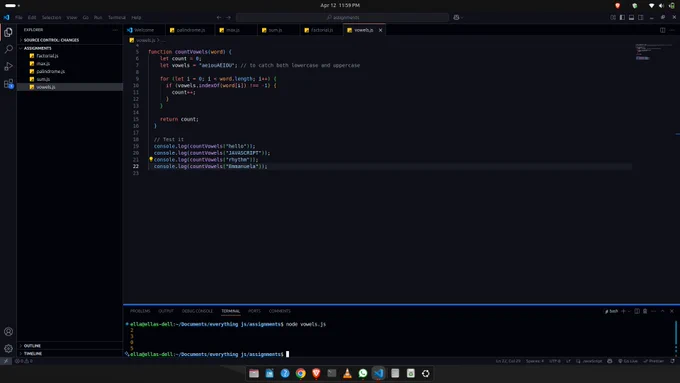Open the Terminal menu
680x383 pixels.
117,17
